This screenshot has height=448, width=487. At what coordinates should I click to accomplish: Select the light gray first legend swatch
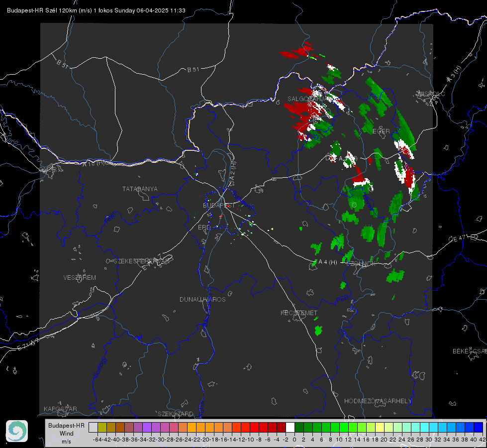pos(93,427)
